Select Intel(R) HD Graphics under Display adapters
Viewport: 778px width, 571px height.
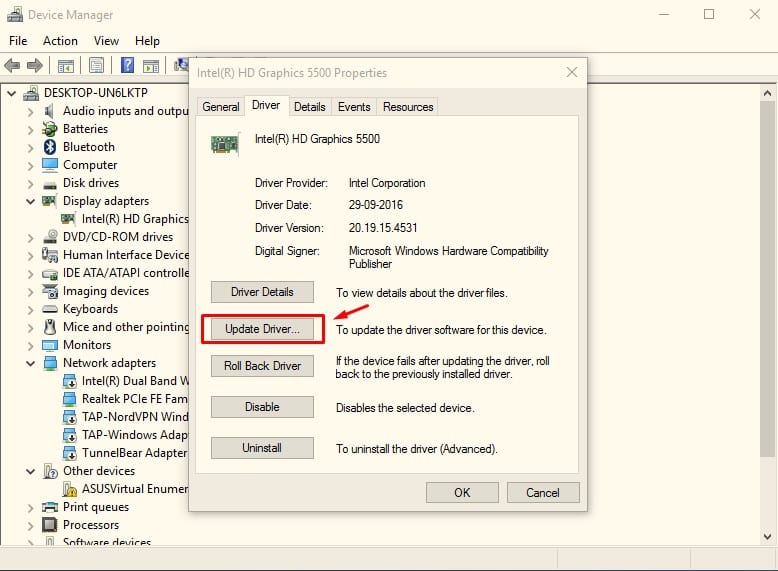(x=125, y=219)
